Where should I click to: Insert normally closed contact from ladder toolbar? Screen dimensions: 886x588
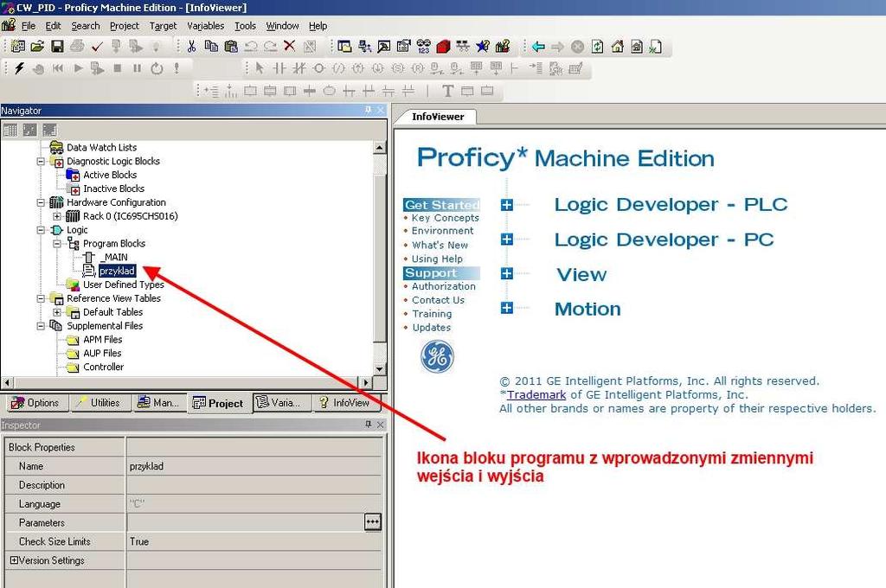[299, 68]
